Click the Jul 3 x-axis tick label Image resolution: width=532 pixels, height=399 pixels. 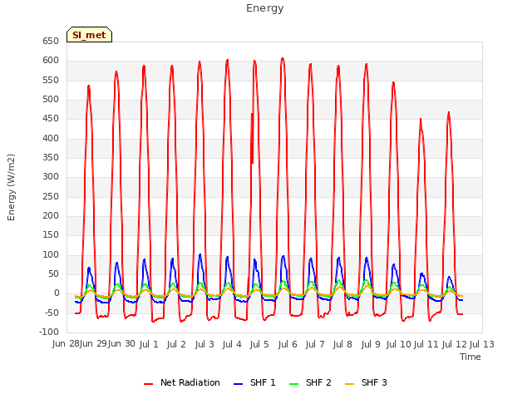click(204, 344)
